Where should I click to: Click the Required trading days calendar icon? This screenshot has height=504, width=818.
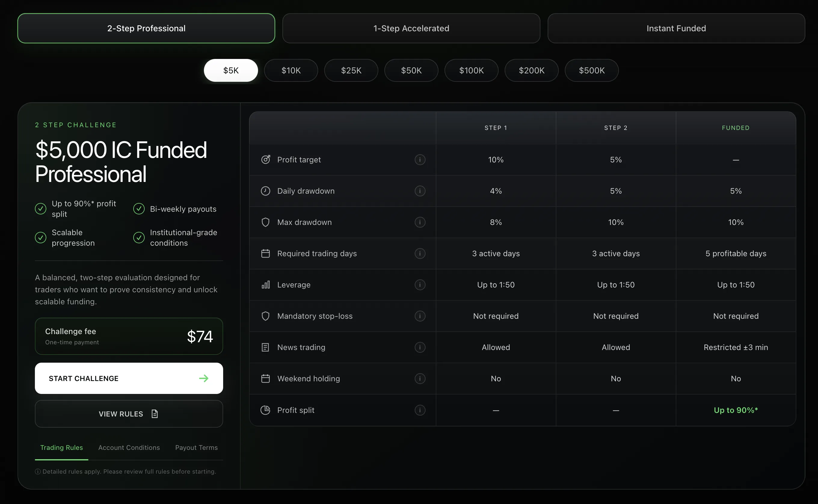(265, 254)
